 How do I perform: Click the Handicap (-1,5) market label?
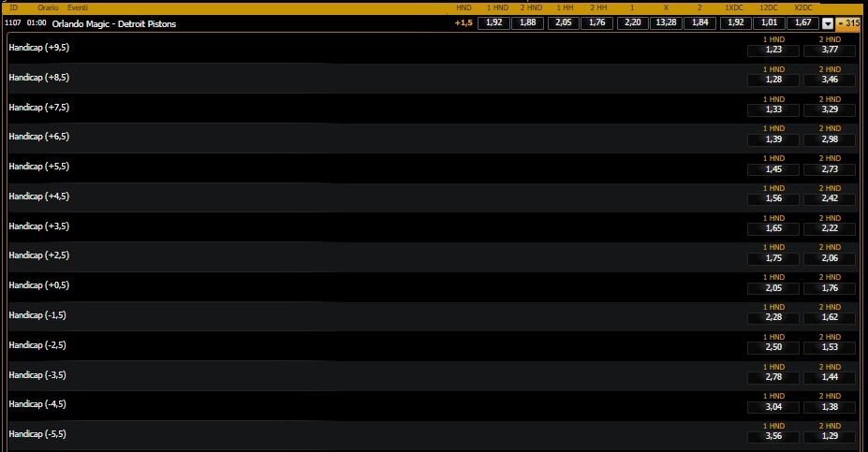37,315
